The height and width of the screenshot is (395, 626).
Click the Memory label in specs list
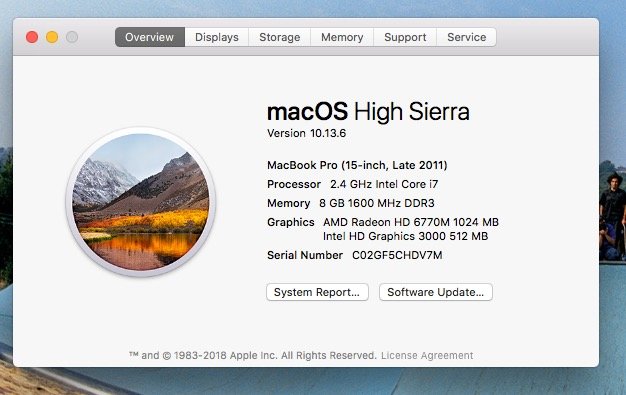(289, 203)
